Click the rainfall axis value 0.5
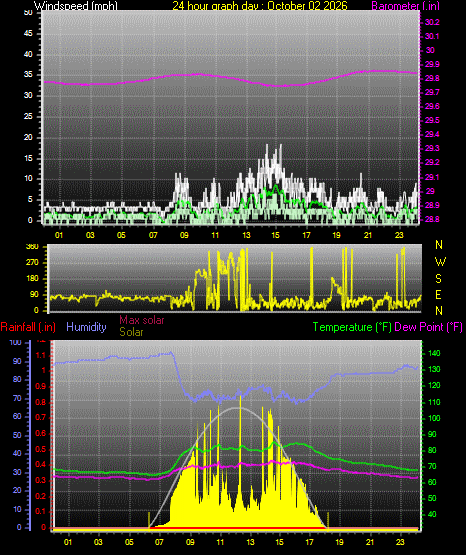 [x=41, y=449]
